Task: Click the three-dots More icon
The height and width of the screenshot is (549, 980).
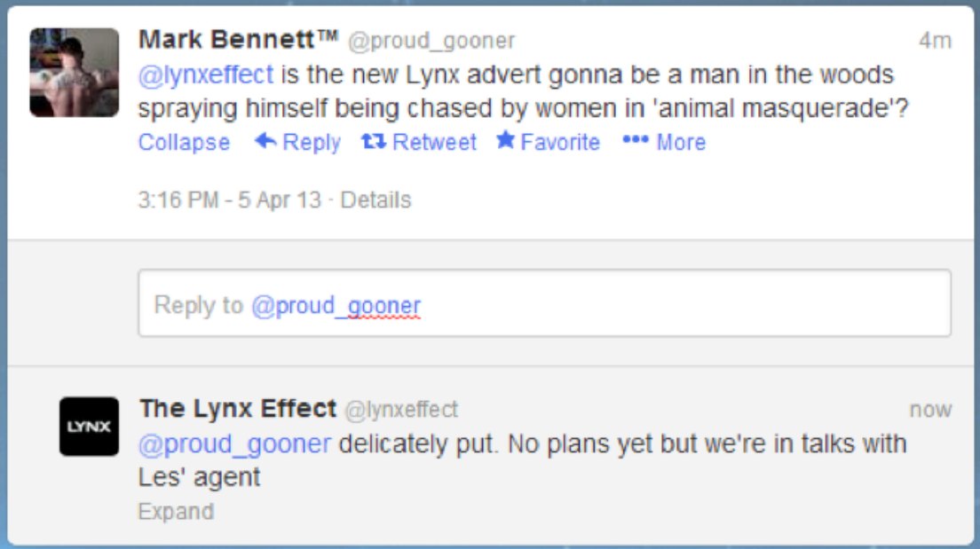Action: (636, 141)
